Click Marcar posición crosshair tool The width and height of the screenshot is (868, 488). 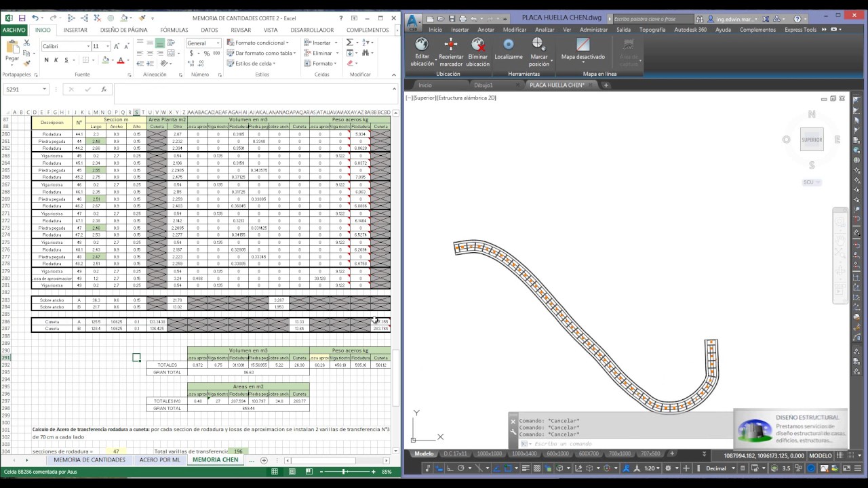[538, 45]
